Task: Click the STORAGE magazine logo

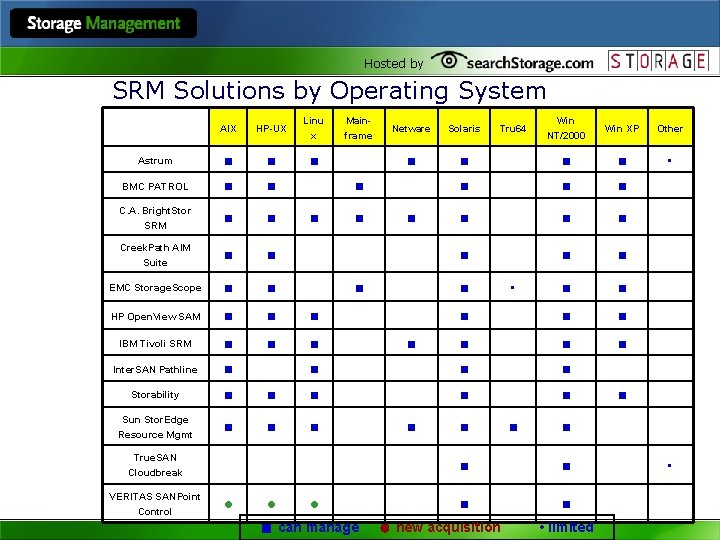Action: click(x=658, y=61)
